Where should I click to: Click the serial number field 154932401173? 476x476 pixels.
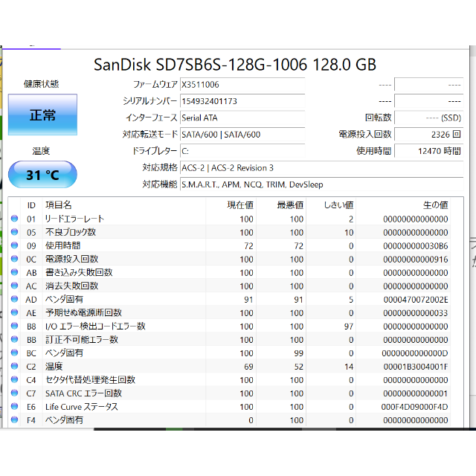242,101
